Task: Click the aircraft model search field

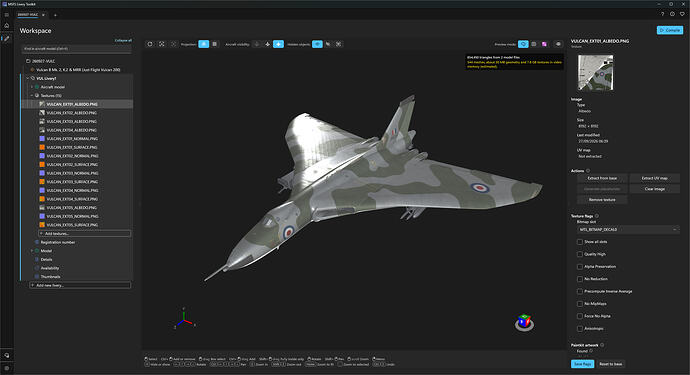Action: click(77, 49)
